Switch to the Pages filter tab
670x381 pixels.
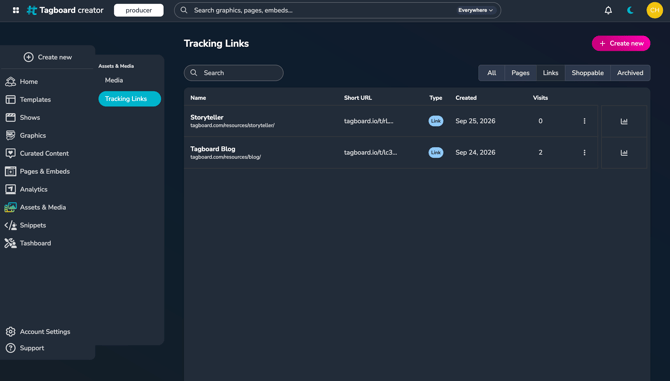pos(520,73)
